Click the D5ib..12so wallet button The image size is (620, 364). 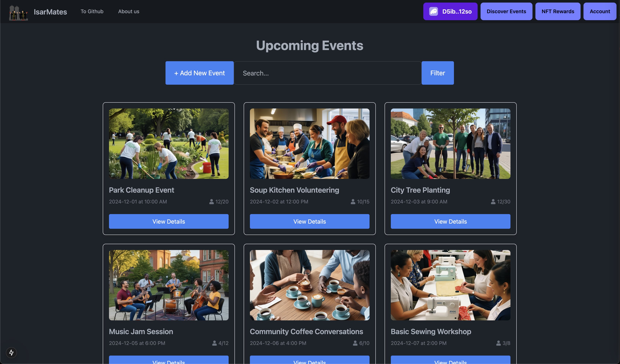pos(450,11)
